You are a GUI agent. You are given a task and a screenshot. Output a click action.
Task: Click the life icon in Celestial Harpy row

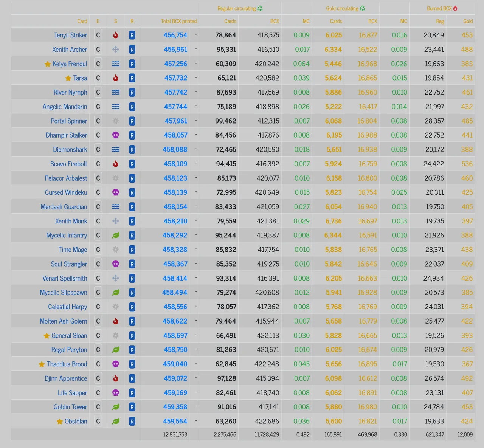coord(116,307)
